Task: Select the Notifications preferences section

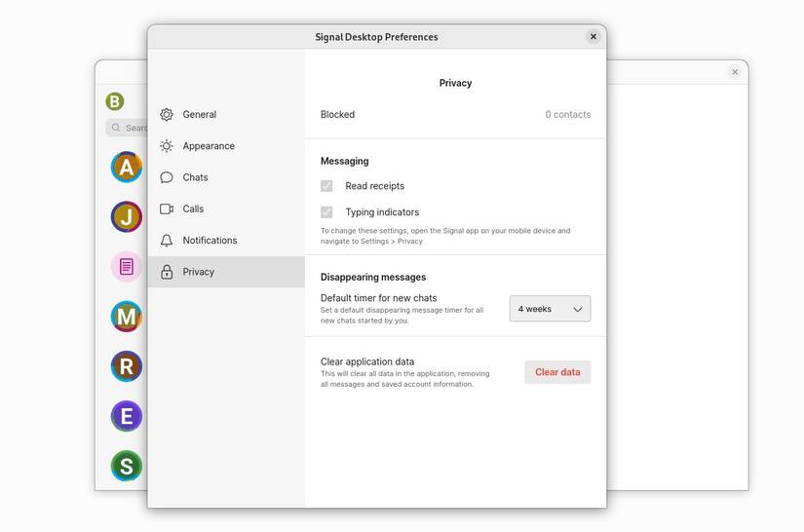Action: pyautogui.click(x=226, y=241)
